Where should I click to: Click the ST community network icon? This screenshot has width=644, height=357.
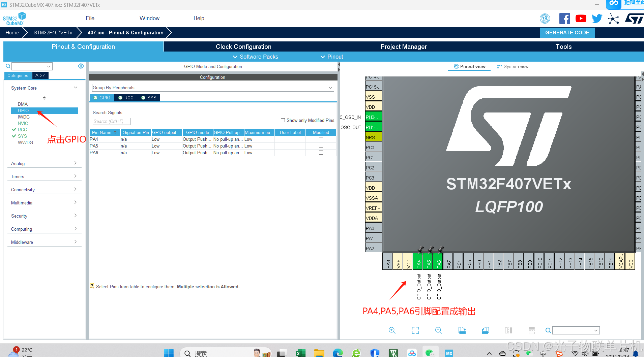click(x=613, y=19)
